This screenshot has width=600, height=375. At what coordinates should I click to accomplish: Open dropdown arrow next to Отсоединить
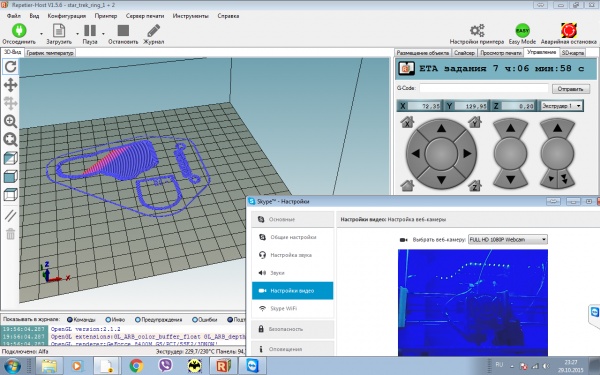[41, 34]
